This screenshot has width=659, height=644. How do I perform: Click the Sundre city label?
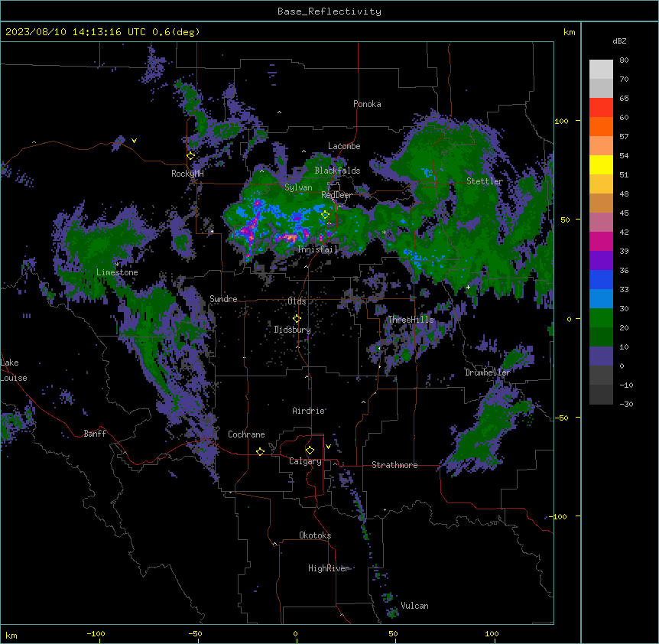(223, 299)
